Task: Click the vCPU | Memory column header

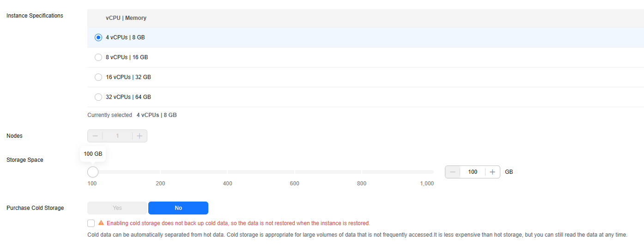Action: point(126,18)
